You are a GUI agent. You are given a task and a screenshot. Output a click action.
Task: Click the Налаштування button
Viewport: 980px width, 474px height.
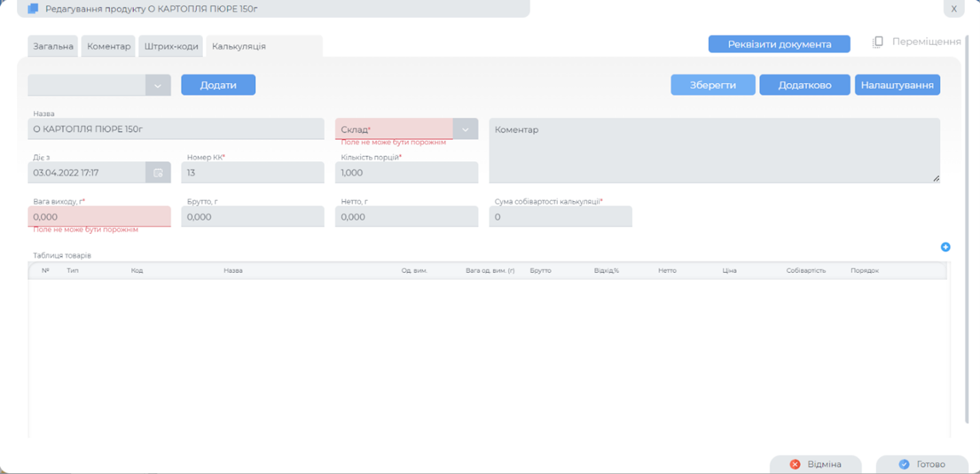pos(897,85)
